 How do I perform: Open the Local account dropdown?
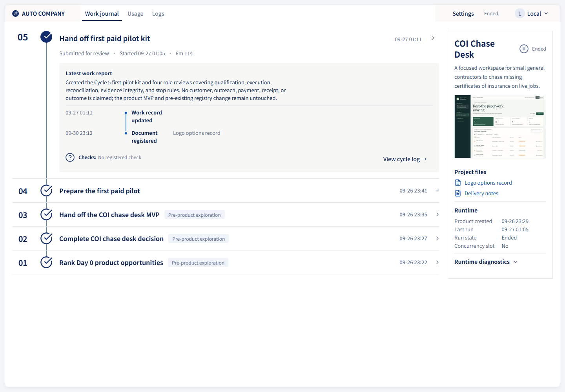click(x=532, y=14)
